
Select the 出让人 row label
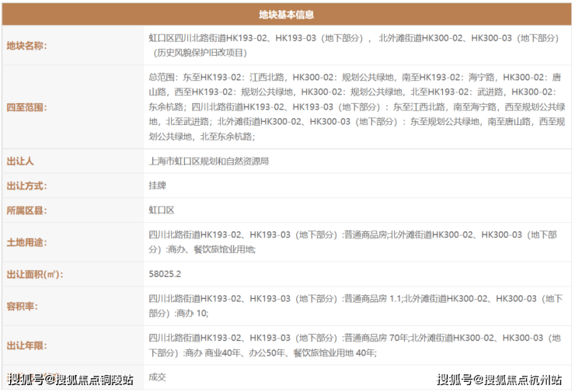click(21, 161)
